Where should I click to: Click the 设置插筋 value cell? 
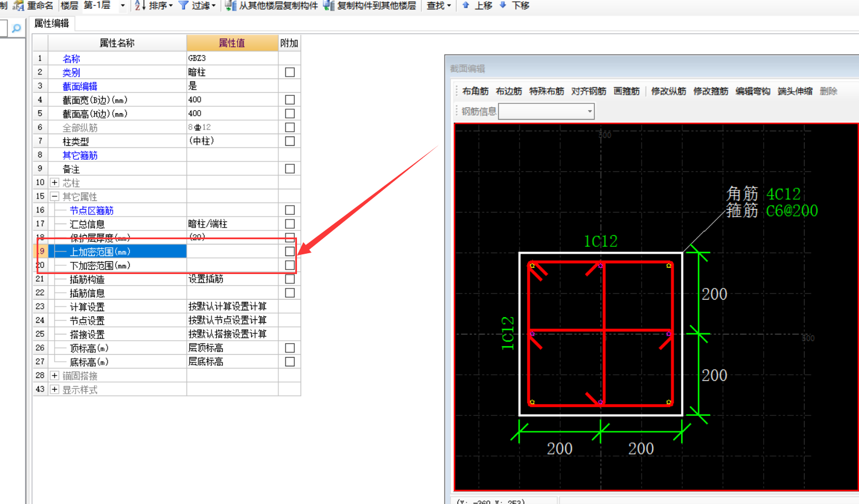(x=232, y=279)
